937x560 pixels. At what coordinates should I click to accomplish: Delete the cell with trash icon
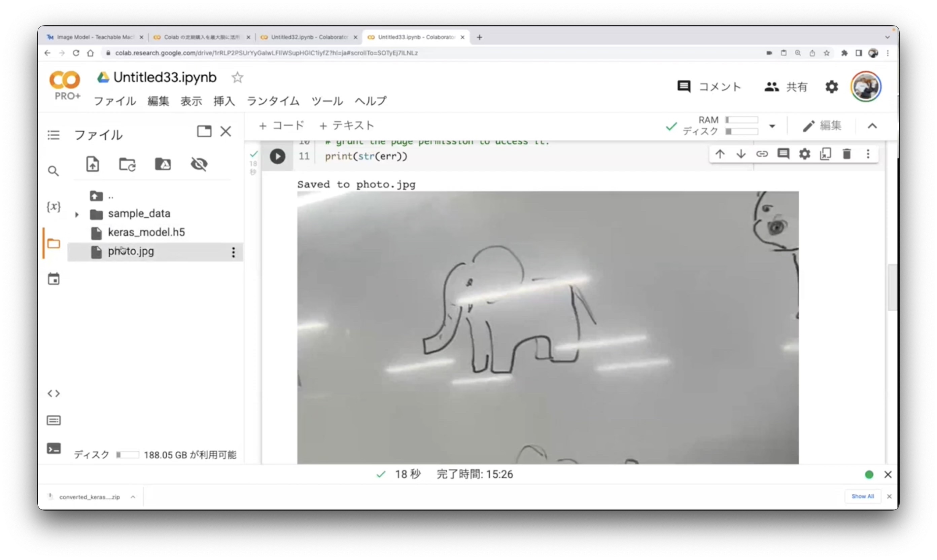(x=847, y=154)
